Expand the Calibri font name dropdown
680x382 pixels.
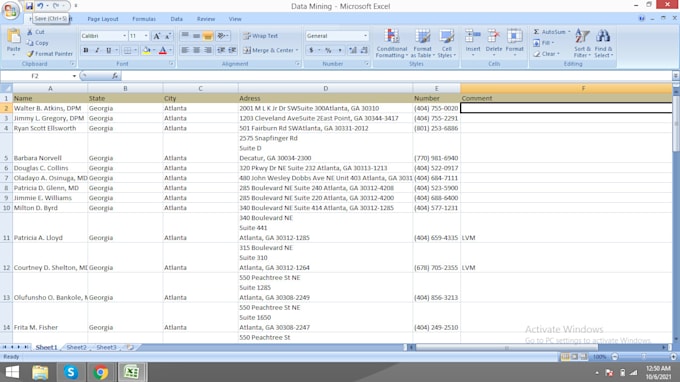tap(124, 36)
